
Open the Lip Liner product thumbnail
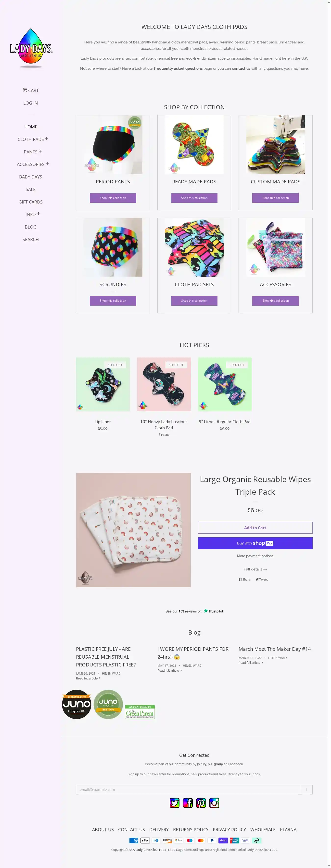coord(103,384)
